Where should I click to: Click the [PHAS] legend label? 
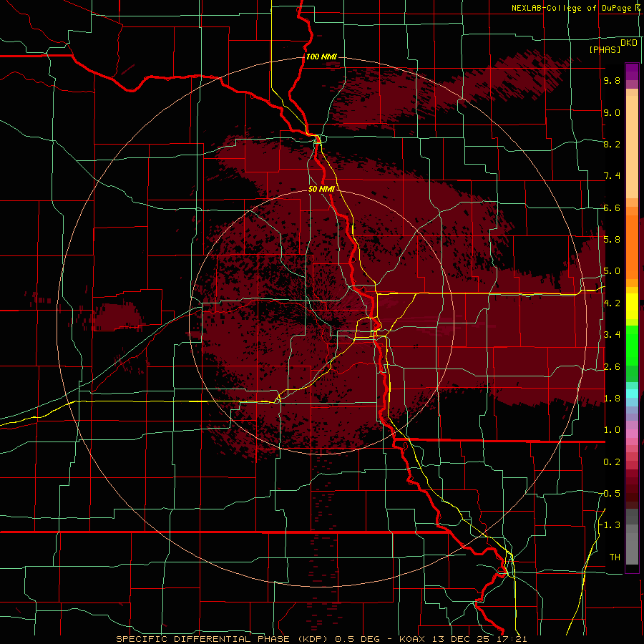tap(605, 50)
